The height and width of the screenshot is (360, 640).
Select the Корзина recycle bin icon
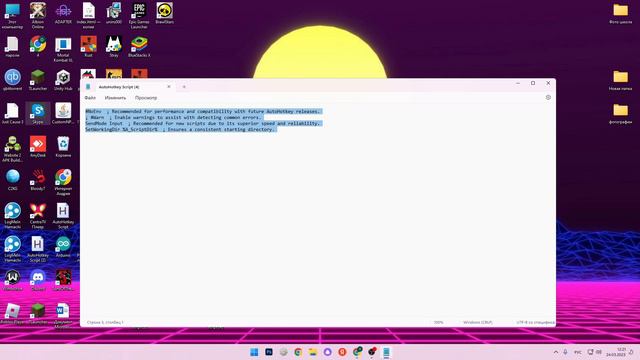coord(63,147)
